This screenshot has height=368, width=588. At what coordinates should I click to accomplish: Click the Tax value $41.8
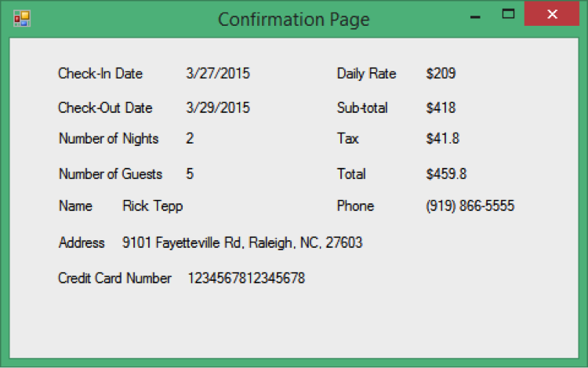click(x=443, y=139)
